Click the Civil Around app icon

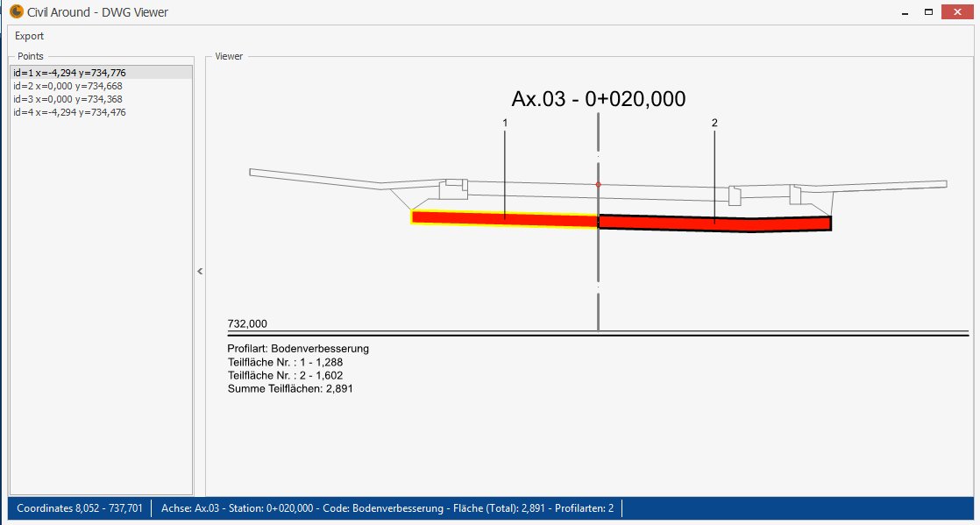pos(17,11)
